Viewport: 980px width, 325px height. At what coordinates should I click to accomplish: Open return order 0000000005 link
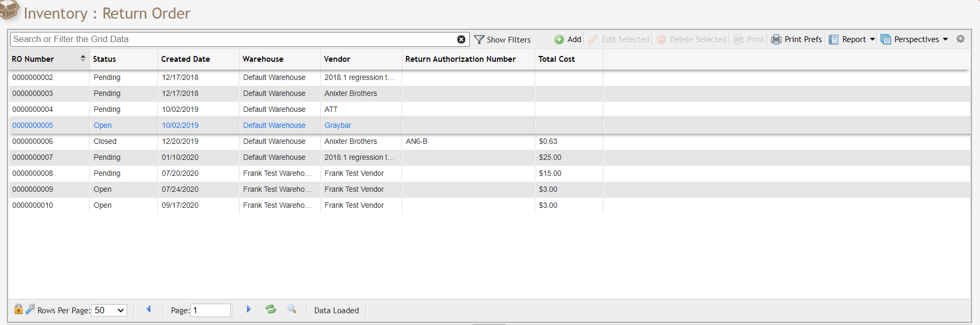(33, 125)
